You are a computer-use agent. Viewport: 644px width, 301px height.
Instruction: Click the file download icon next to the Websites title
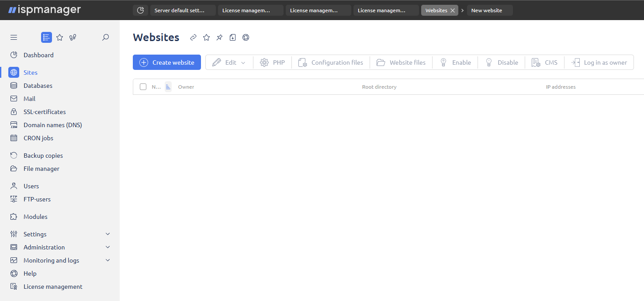tap(232, 38)
